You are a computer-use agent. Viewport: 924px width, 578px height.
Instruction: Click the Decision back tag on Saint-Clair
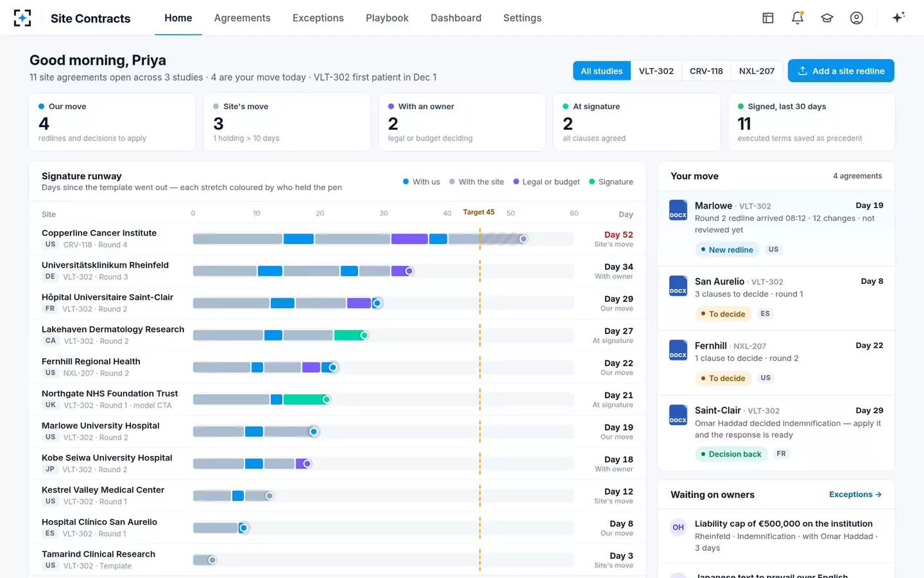click(x=731, y=454)
